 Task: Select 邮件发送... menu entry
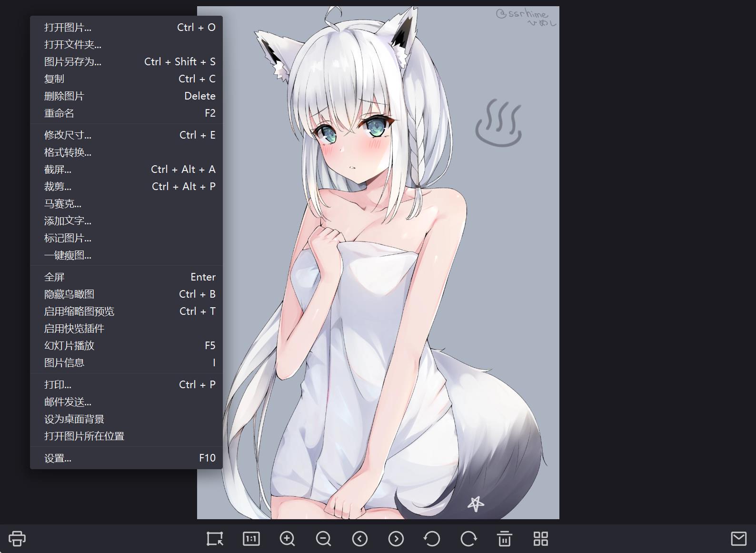(x=126, y=402)
